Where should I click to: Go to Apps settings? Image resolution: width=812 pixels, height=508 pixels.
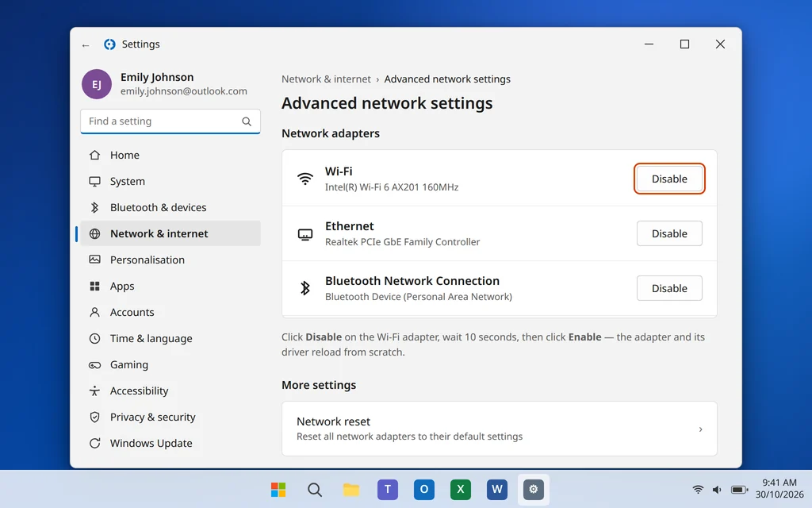169,286
